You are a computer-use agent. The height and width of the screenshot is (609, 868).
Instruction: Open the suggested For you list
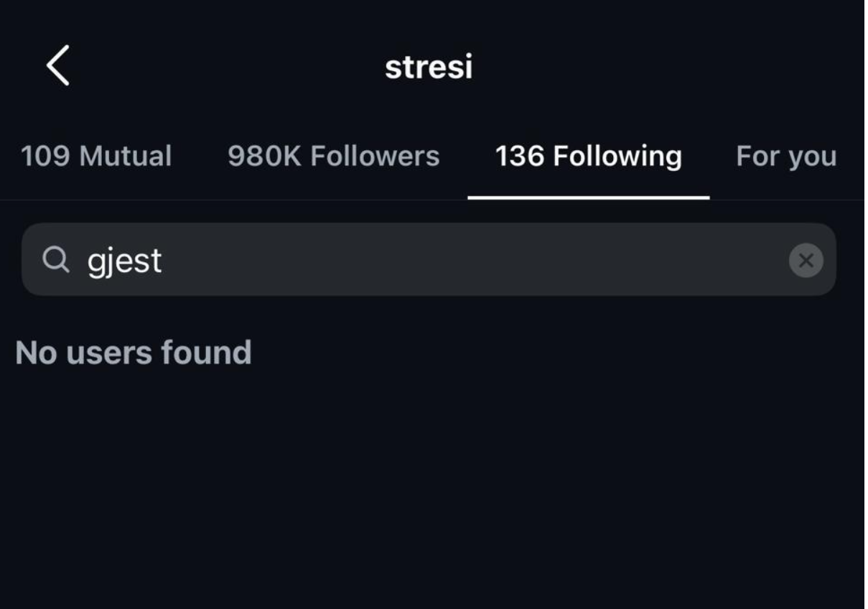click(785, 157)
